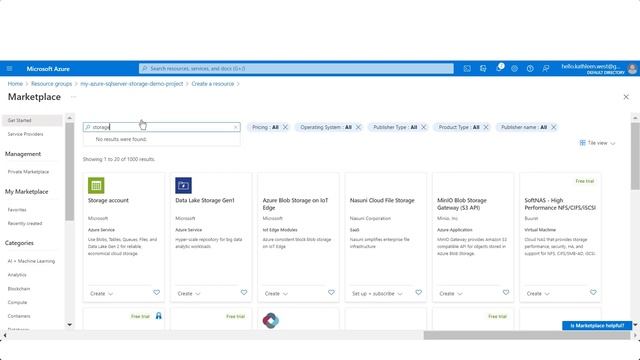Remove the Publisher Type filter
Viewport: 640px width, 360px height.
[423, 127]
